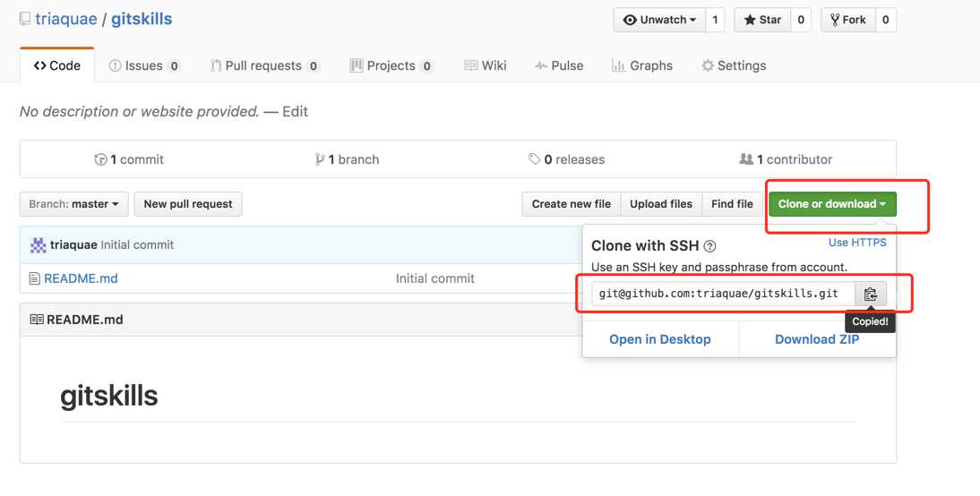Switch to the Issues tab
Image resolution: width=980 pixels, height=496 pixels.
point(144,65)
